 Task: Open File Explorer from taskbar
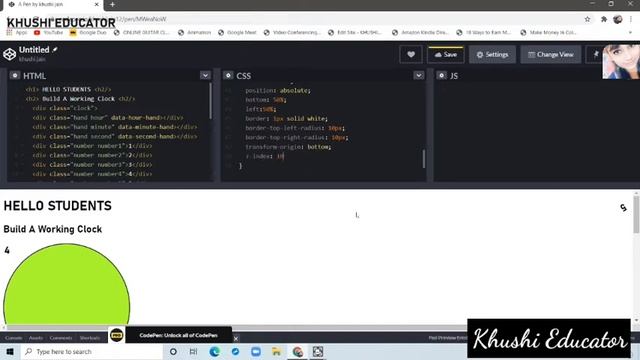[x=276, y=351]
